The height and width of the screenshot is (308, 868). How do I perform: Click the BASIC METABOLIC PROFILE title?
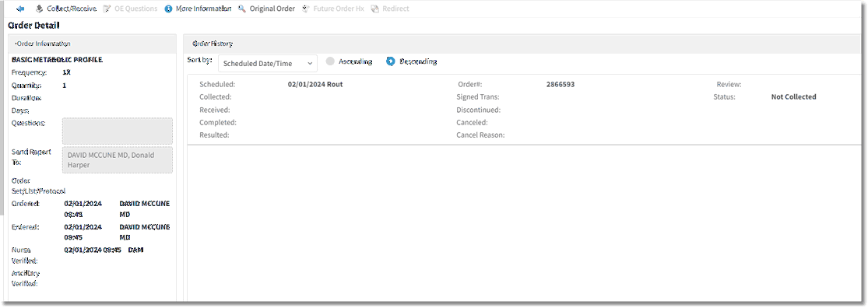click(x=57, y=59)
